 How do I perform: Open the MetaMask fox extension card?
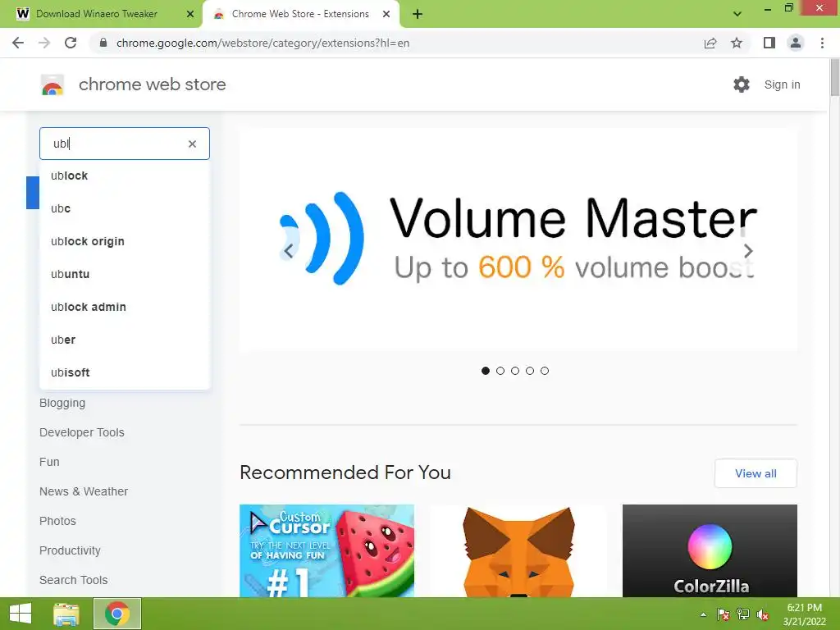coord(518,550)
